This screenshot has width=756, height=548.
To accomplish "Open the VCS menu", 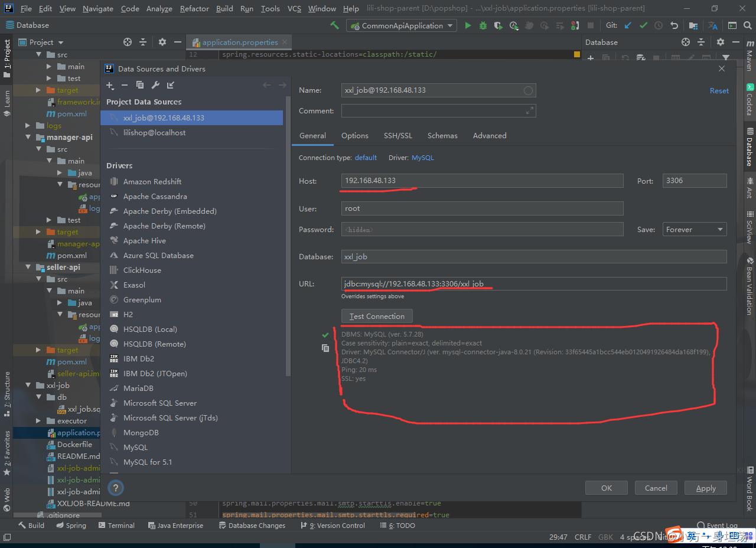I will click(294, 8).
